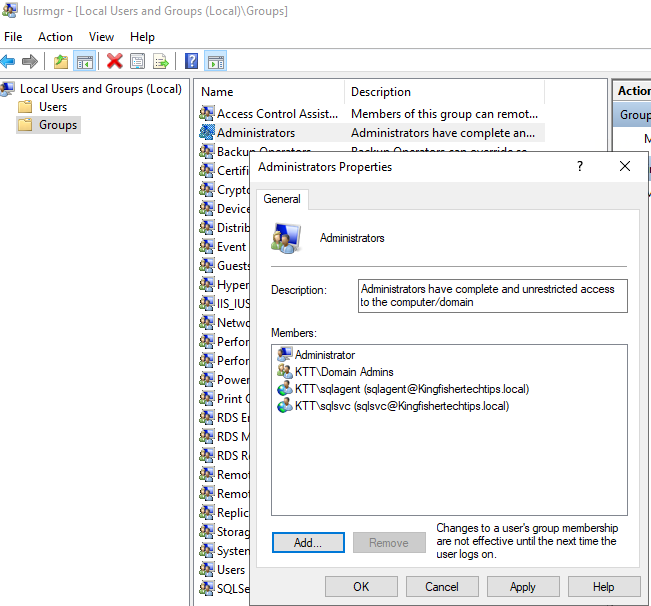Click the Administrators Properties dialog group icon

click(286, 238)
